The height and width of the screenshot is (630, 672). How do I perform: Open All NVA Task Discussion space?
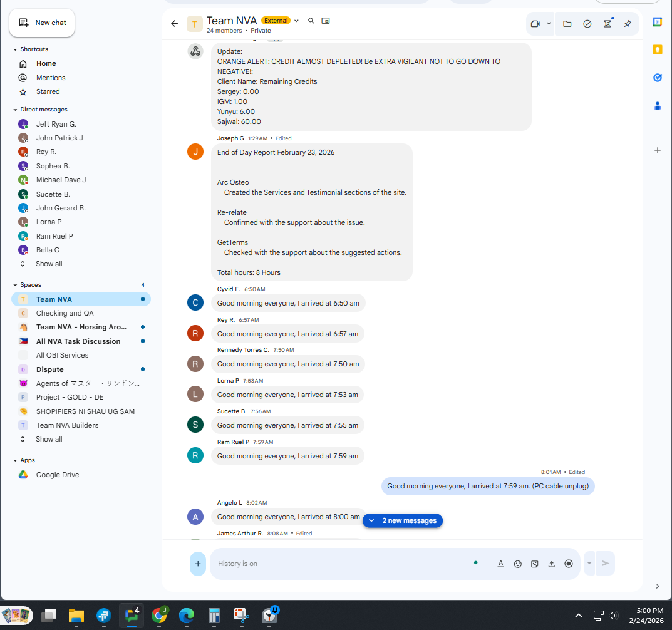pyautogui.click(x=78, y=341)
